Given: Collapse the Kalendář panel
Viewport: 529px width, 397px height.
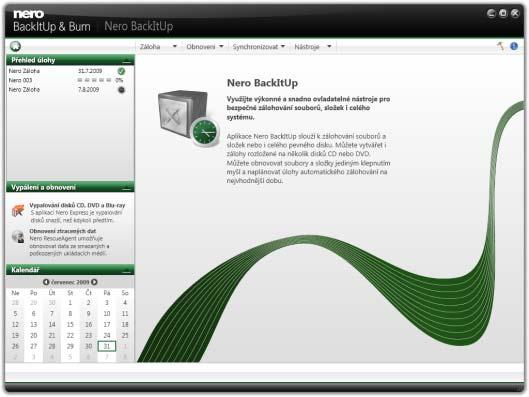Looking at the screenshot, I should point(127,271).
